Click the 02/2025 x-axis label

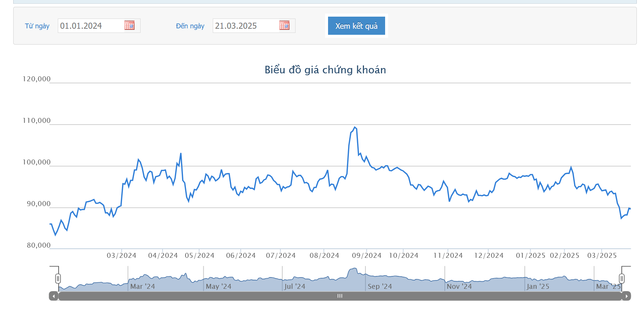[565, 256]
